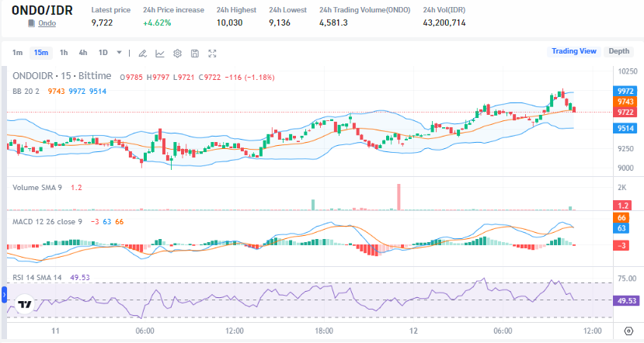Screen dimensions: 644x343
Task: Select the 1m timeframe
Action: pyautogui.click(x=17, y=53)
